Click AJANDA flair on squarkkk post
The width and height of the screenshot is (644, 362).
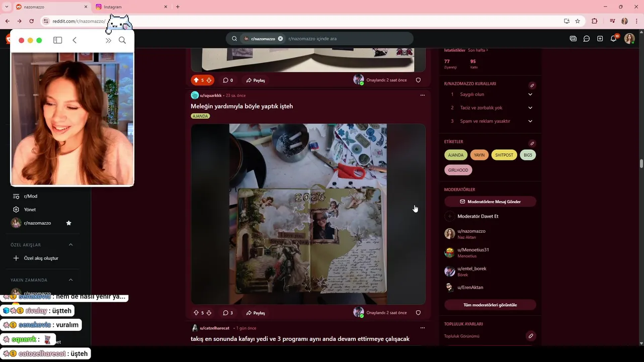pos(200,116)
